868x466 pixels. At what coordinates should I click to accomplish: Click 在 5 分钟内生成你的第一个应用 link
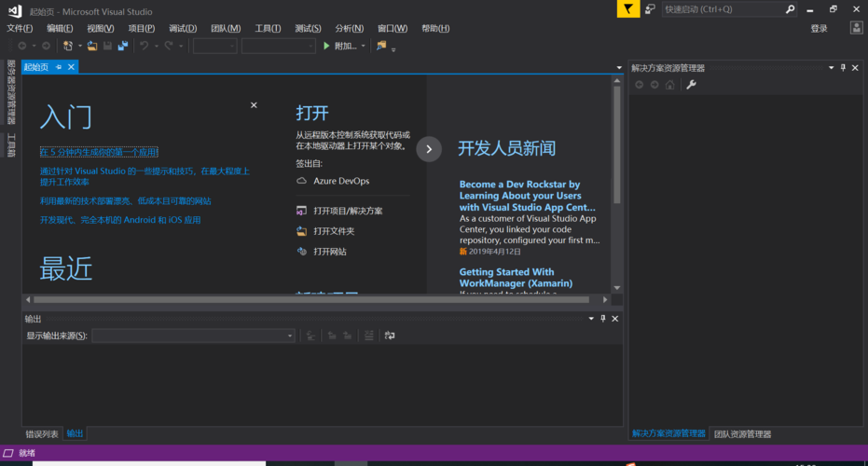click(x=99, y=152)
